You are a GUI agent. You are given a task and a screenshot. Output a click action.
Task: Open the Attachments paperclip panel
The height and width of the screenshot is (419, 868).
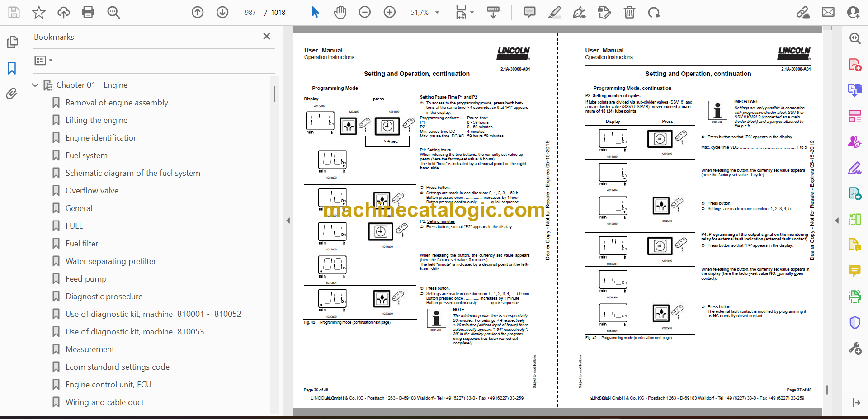pyautogui.click(x=12, y=94)
